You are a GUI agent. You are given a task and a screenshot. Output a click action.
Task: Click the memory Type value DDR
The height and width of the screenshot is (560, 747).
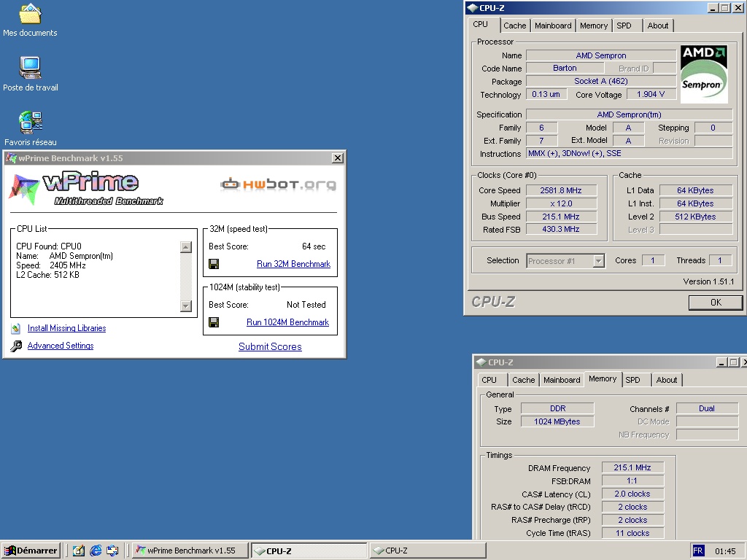(x=557, y=408)
